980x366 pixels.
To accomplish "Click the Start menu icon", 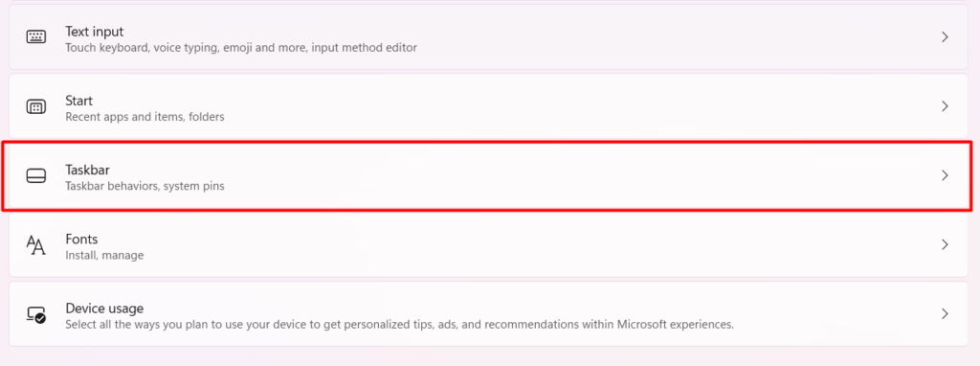I will [36, 107].
